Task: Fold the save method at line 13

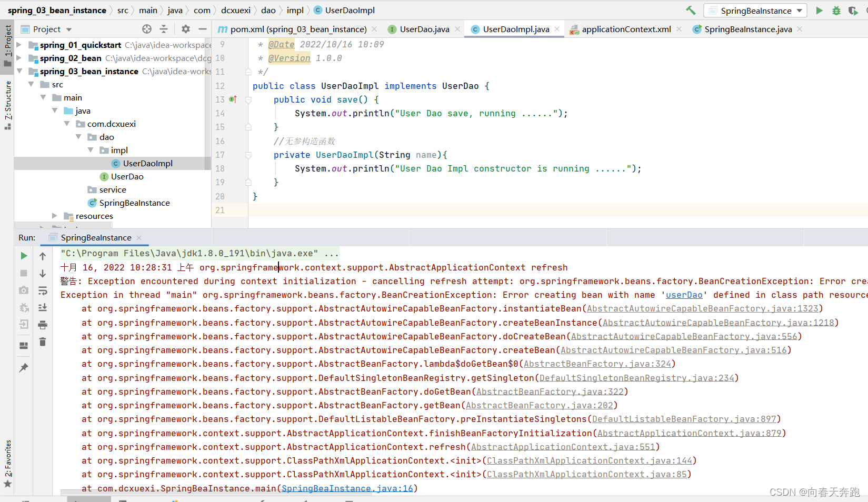Action: [x=248, y=99]
